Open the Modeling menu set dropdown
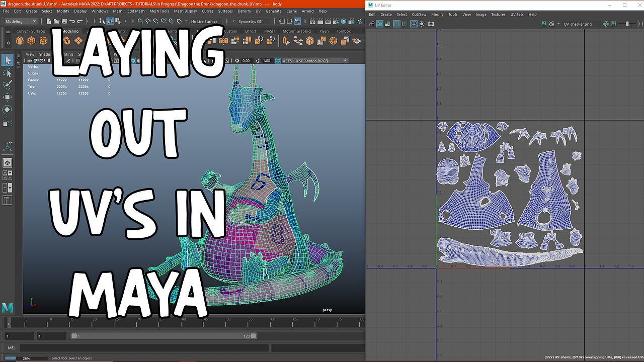 (20, 22)
